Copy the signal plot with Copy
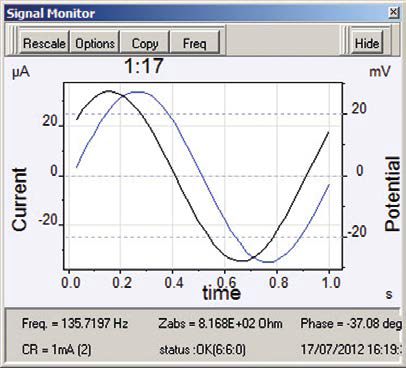Viewport: 406px width, 368px height. pos(145,43)
